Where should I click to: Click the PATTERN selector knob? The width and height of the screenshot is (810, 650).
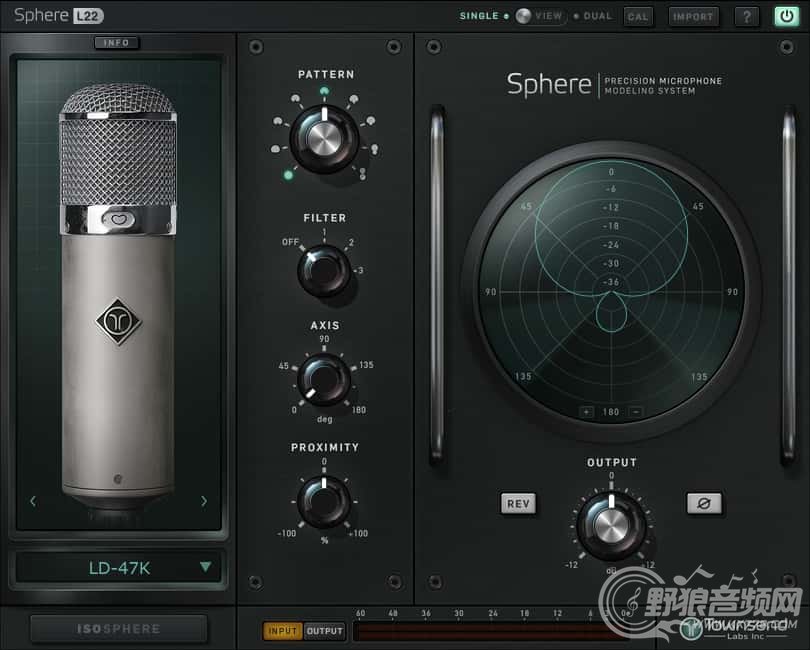click(x=324, y=138)
